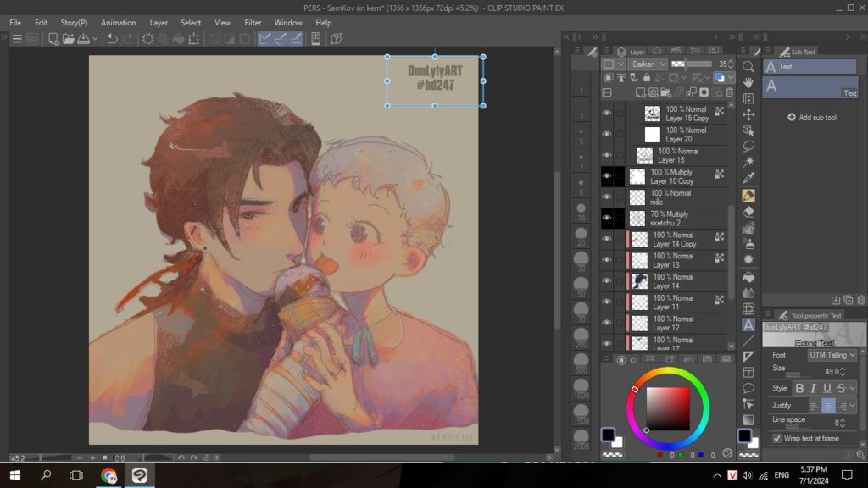Delete layer with trash icon in Layer panel
The width and height of the screenshot is (868, 488).
coord(730,92)
